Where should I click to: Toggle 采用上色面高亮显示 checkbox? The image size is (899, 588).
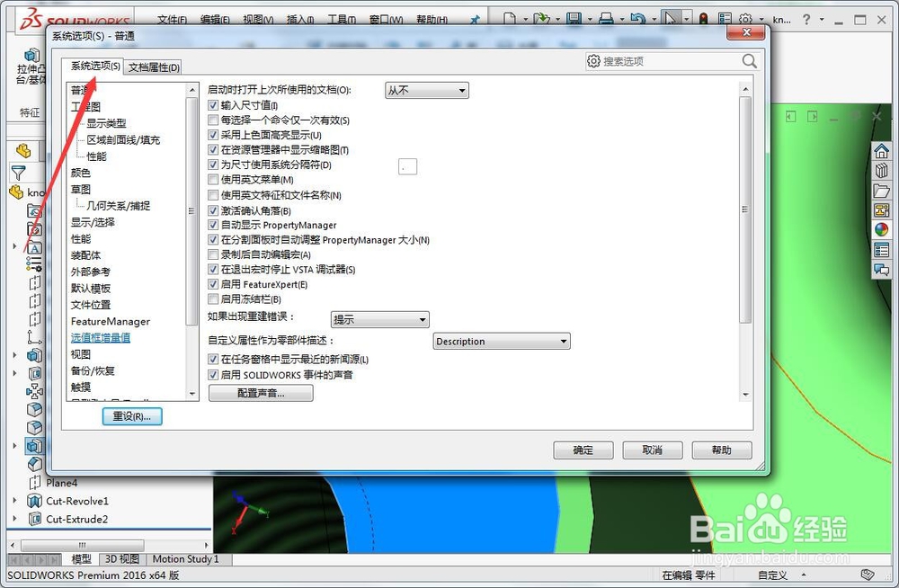213,135
